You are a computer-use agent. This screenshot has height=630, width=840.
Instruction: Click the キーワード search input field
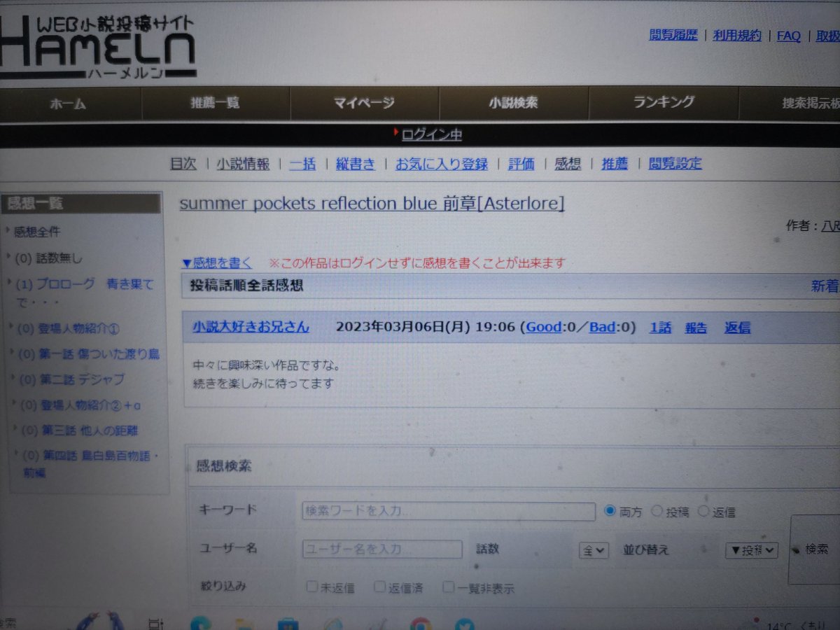(447, 511)
